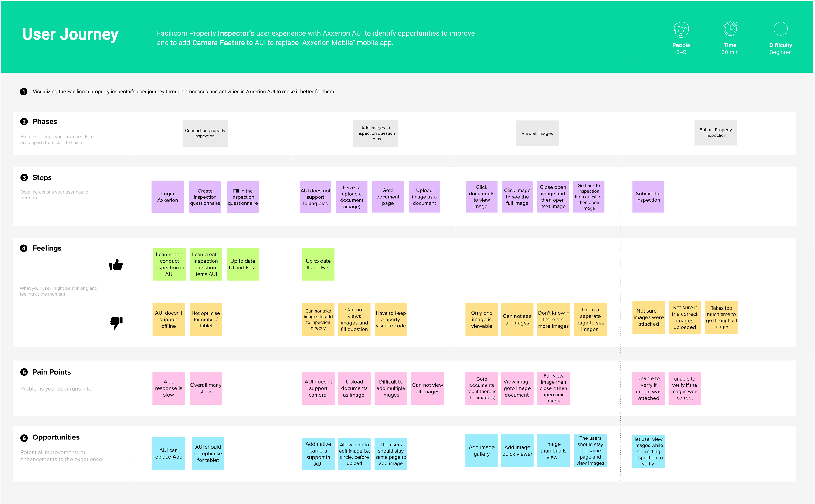The width and height of the screenshot is (815, 504).
Task: Select 'Takes too much time to go through' note
Action: tap(721, 317)
